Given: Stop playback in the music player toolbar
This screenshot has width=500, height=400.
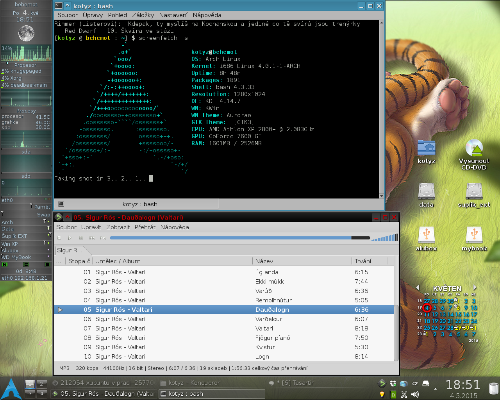Looking at the screenshot, I should (x=59, y=238).
